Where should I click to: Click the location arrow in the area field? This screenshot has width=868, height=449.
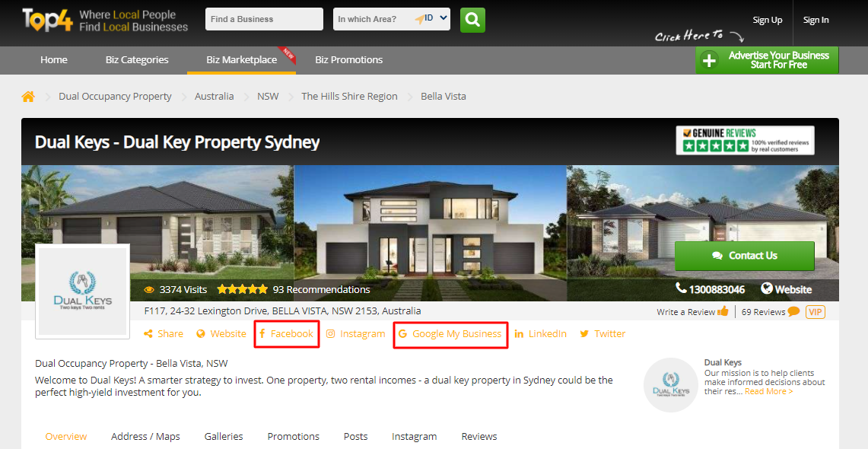click(420, 19)
